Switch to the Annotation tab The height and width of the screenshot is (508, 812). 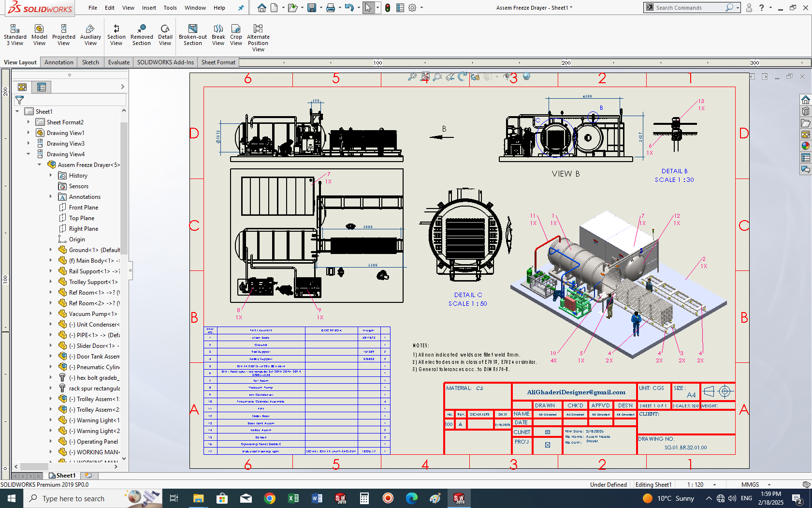click(x=59, y=62)
